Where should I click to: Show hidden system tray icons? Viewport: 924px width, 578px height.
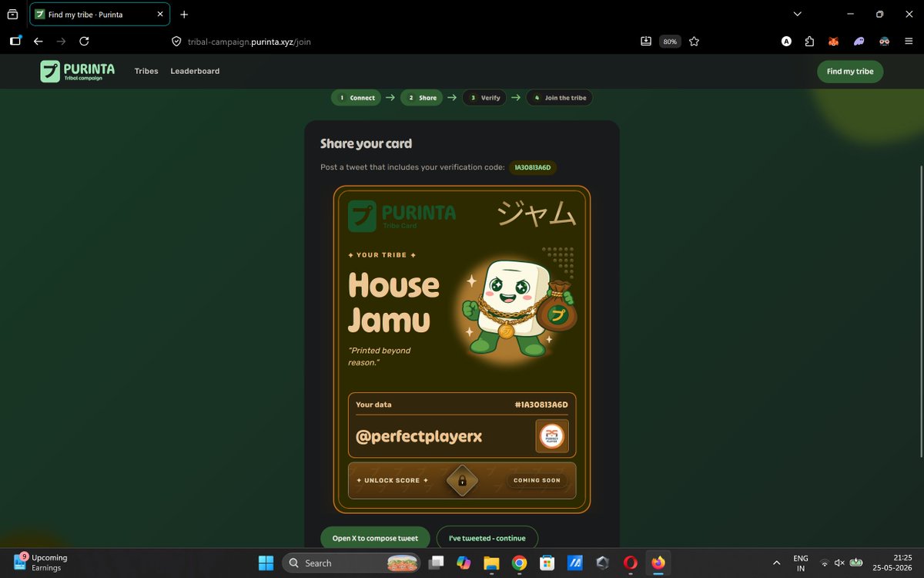776,563
